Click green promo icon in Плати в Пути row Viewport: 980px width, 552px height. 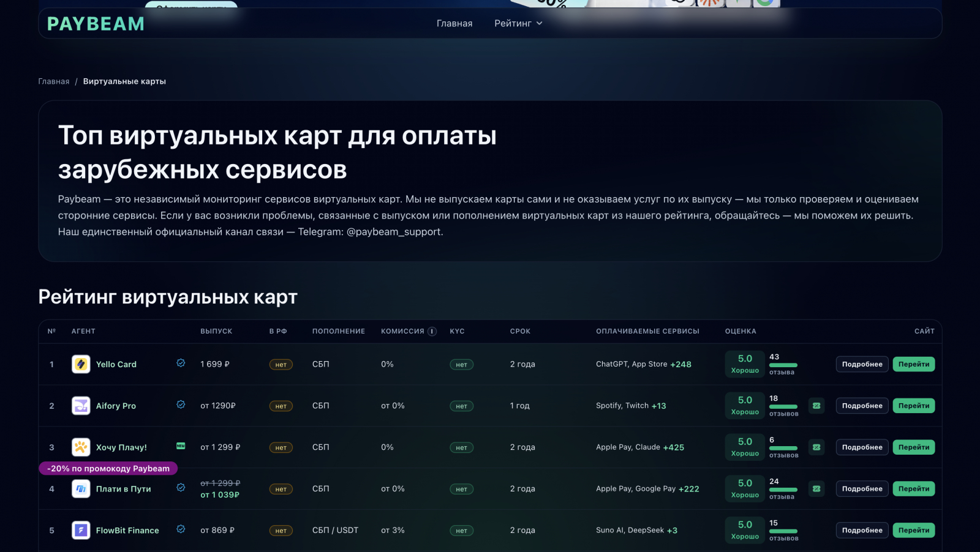[816, 489]
